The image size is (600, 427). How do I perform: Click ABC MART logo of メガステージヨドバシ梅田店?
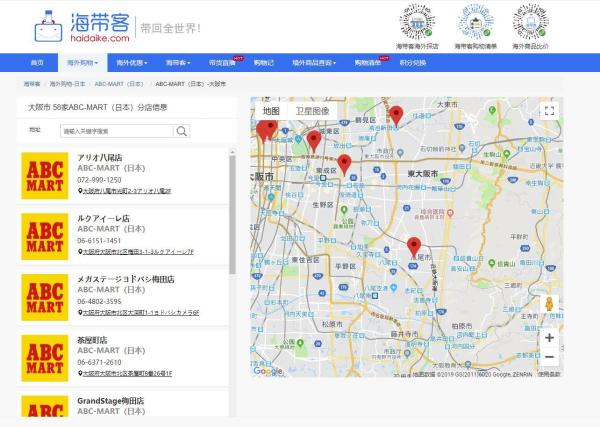45,297
